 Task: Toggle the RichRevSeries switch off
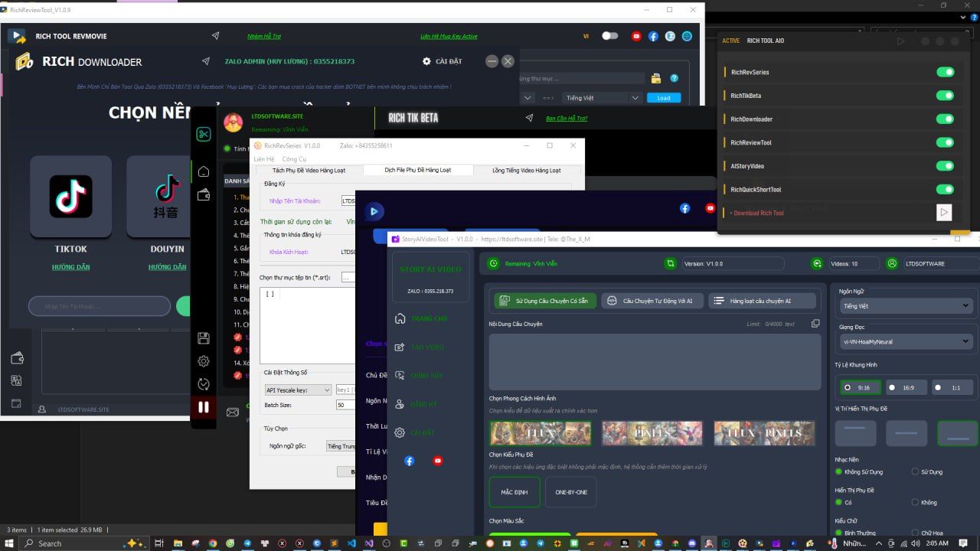click(945, 72)
